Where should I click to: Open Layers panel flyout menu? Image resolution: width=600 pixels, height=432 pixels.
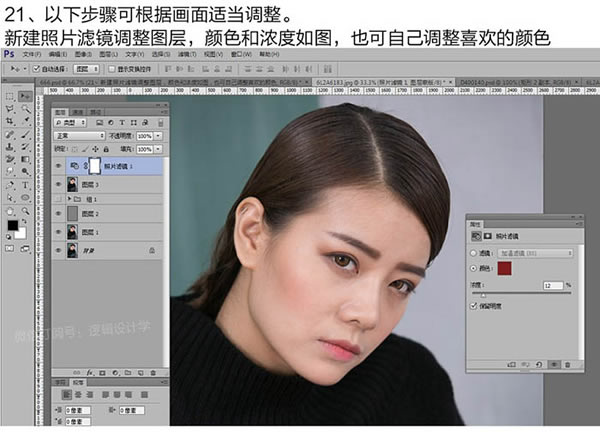(164, 112)
